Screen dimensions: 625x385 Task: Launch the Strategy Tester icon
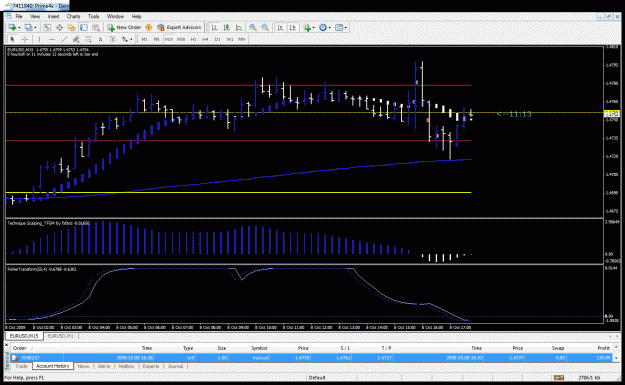point(96,27)
